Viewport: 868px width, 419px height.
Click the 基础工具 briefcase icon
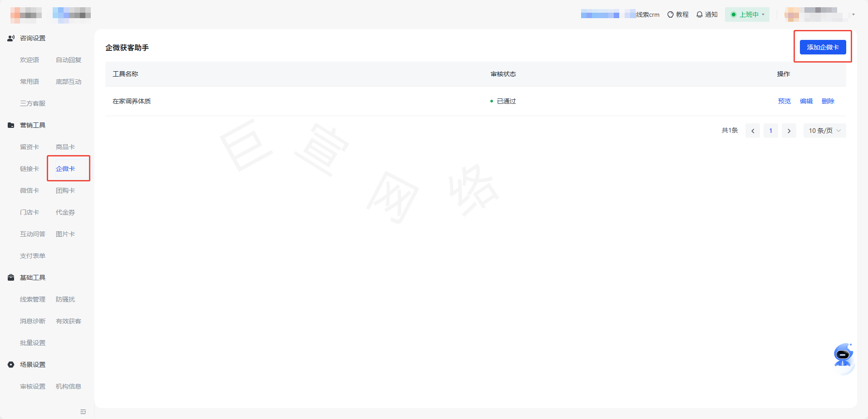pos(11,278)
